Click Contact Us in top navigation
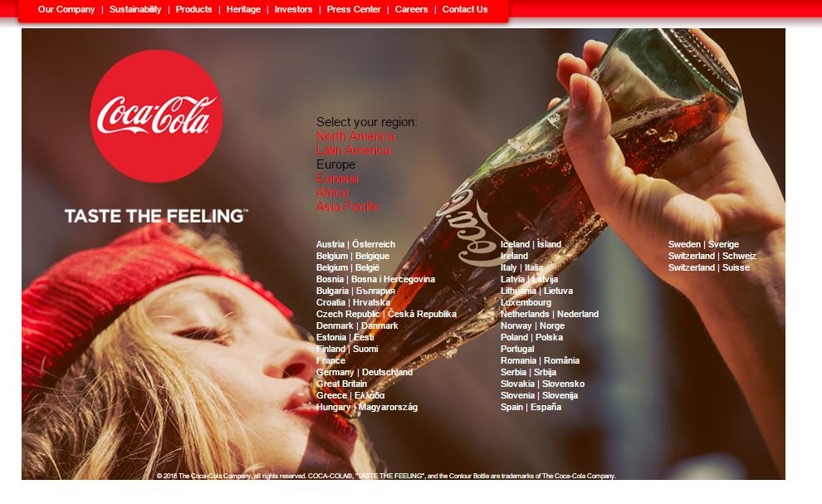 [x=465, y=9]
